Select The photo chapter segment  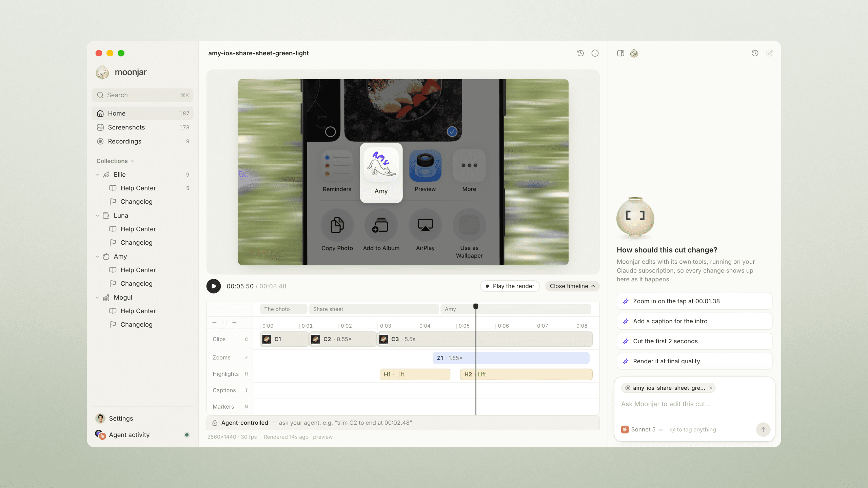[283, 309]
